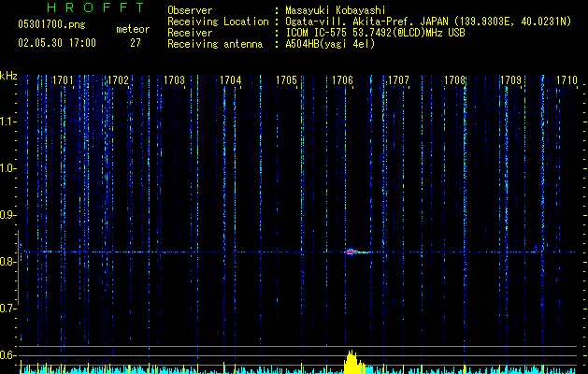Click the Receiving antenna label
588x374 pixels.
215,44
